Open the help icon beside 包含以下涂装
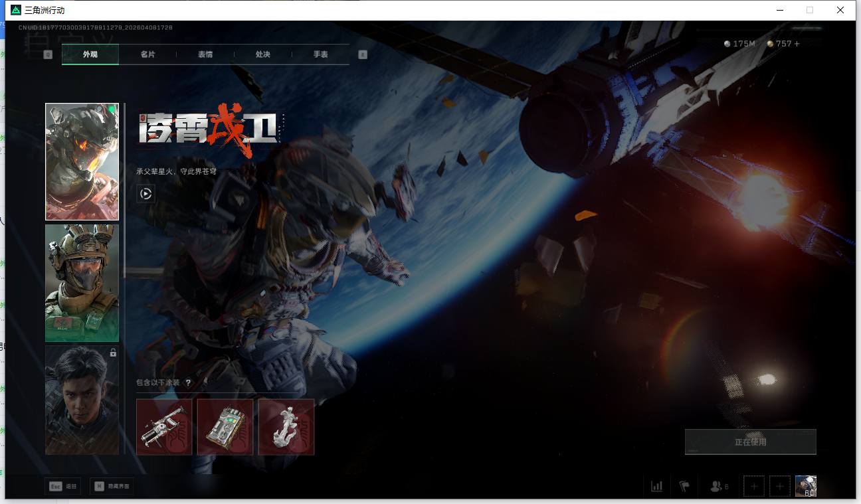Image resolution: width=861 pixels, height=504 pixels. point(188,382)
